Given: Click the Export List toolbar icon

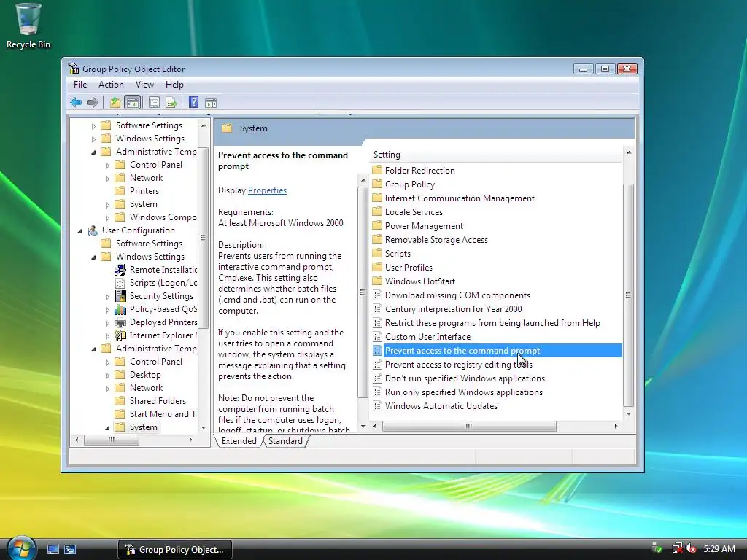Looking at the screenshot, I should (x=171, y=102).
